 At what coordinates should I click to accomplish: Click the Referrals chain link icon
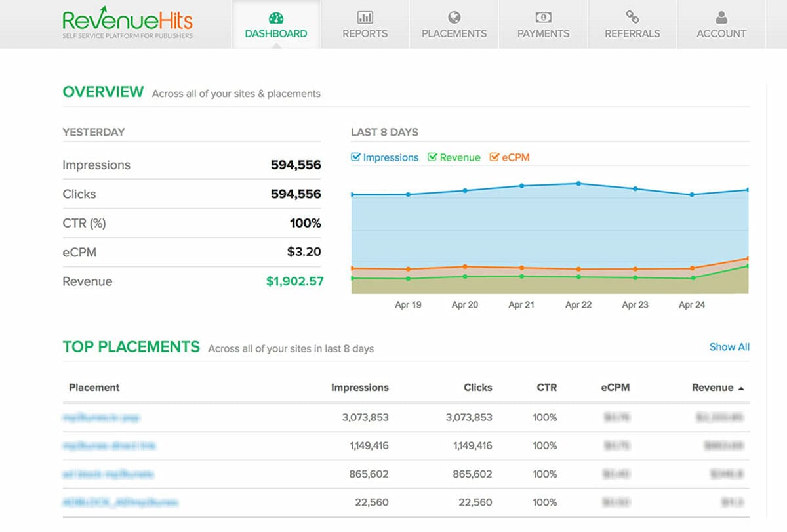632,18
